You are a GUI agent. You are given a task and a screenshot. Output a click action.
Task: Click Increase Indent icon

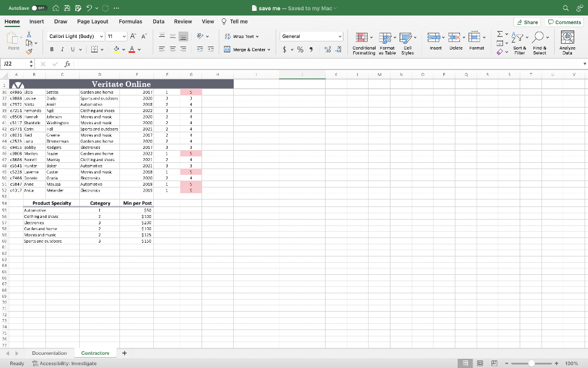point(211,49)
